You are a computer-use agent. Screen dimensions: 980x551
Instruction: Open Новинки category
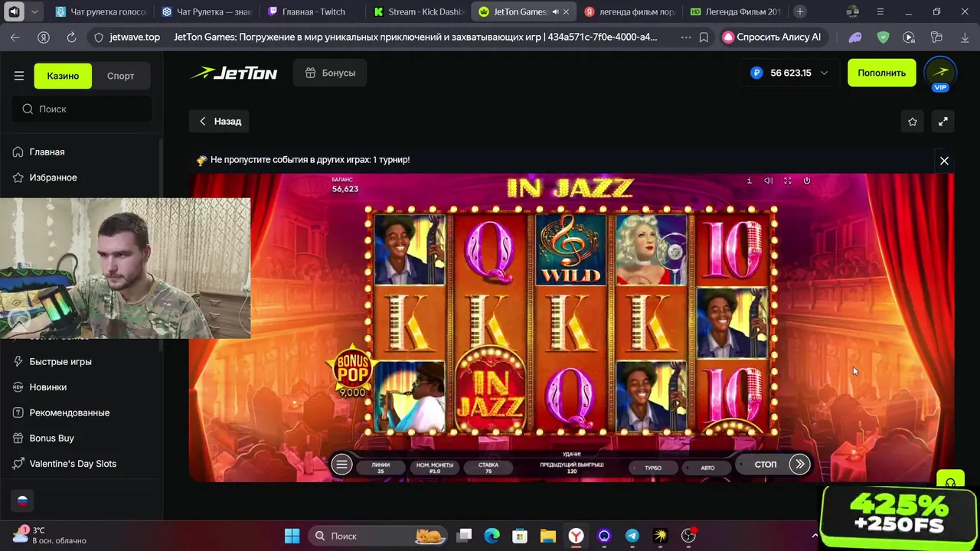pyautogui.click(x=47, y=386)
